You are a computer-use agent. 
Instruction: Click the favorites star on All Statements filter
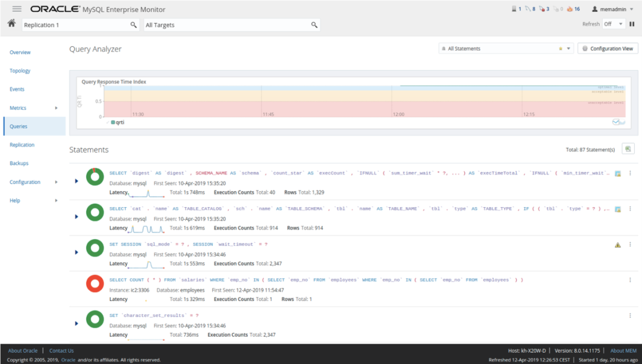[561, 48]
